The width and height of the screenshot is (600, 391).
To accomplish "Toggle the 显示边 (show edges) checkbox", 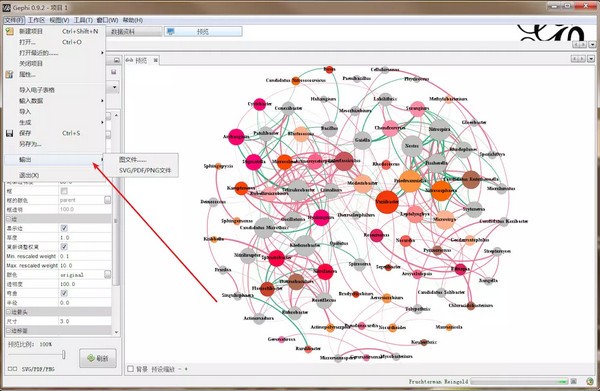I will tap(64, 228).
